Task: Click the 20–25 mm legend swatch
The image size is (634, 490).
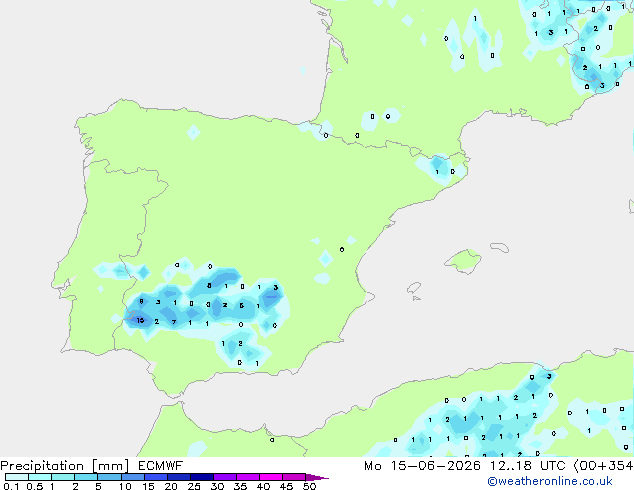Action: [x=178, y=477]
